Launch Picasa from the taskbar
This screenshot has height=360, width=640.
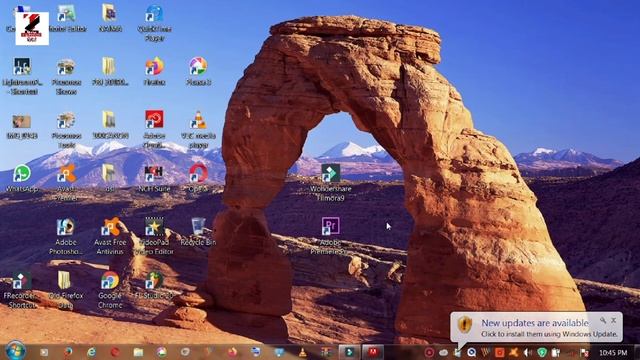pos(162,352)
